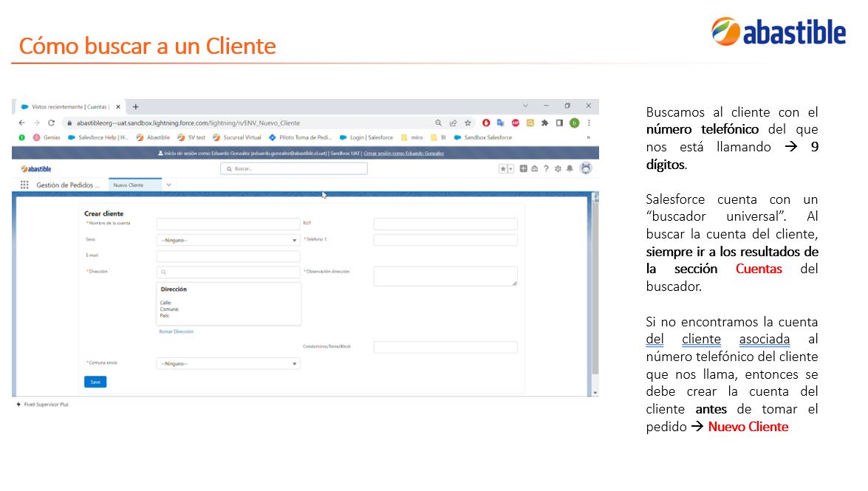Click the page vertical scrollbar
This screenshot has width=868, height=491.
click(x=595, y=288)
